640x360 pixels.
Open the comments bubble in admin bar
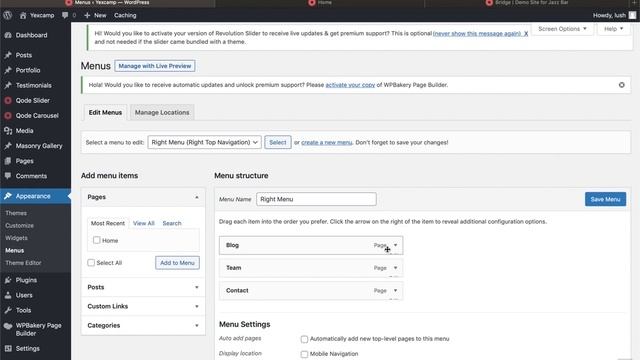click(65, 15)
